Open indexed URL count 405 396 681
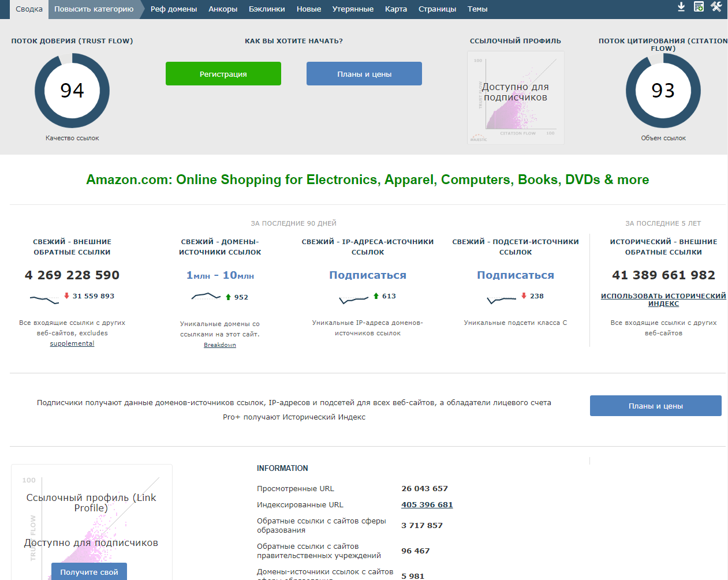Screen dimensions: 728x580 [427, 505]
